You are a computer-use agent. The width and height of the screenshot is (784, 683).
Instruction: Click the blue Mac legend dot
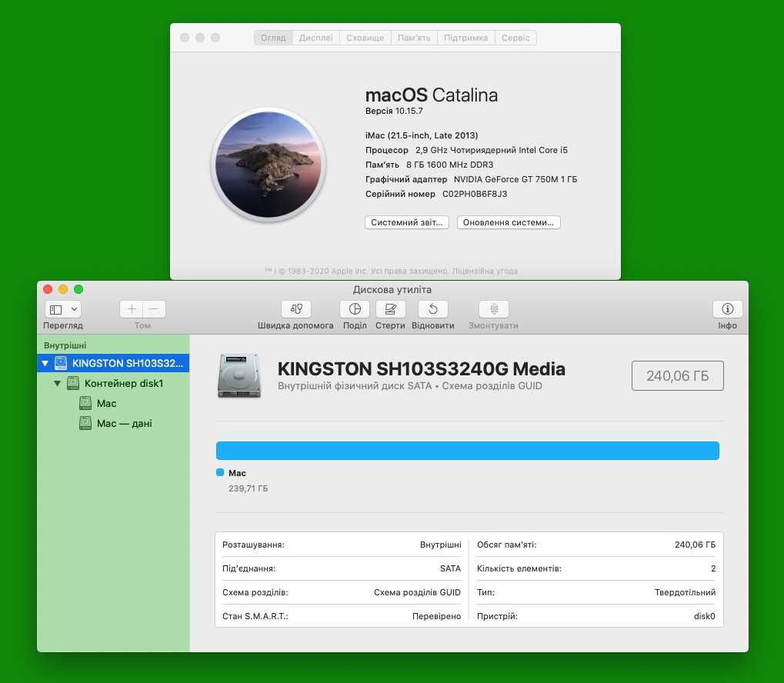click(220, 472)
